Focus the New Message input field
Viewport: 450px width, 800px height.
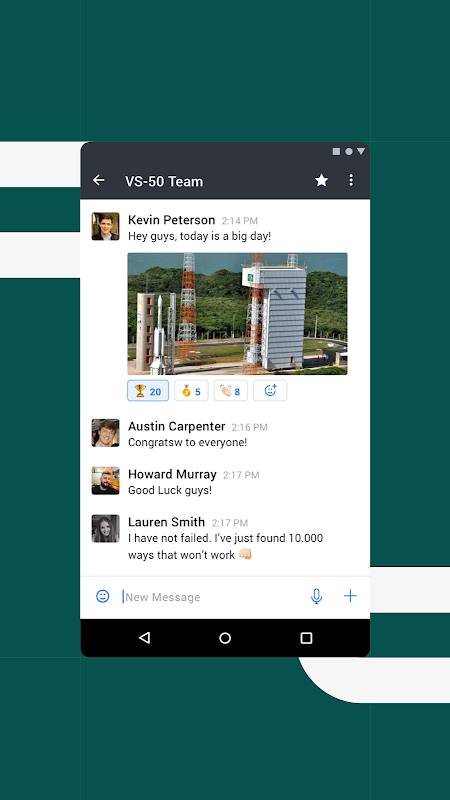point(212,597)
